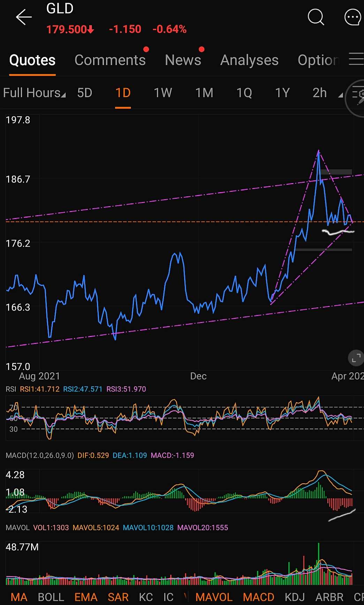Select the 1W chart period
The image size is (364, 605).
(163, 93)
